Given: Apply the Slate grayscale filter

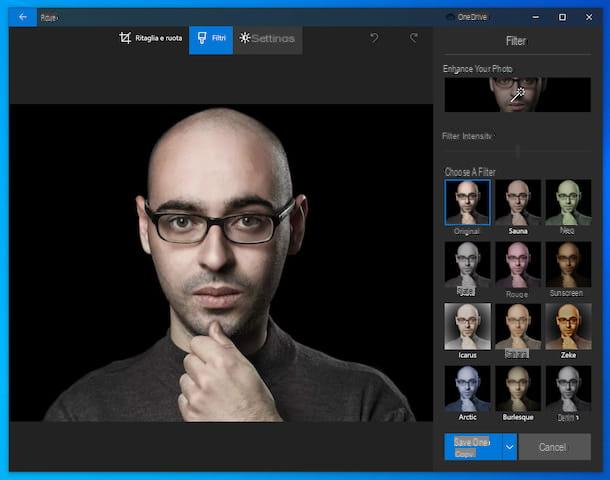Looking at the screenshot, I should 467,265.
